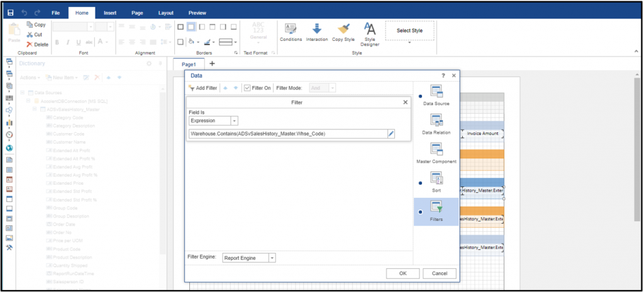Open the Field Is Expression dropdown
Image resolution: width=644 pixels, height=292 pixels.
coord(234,121)
